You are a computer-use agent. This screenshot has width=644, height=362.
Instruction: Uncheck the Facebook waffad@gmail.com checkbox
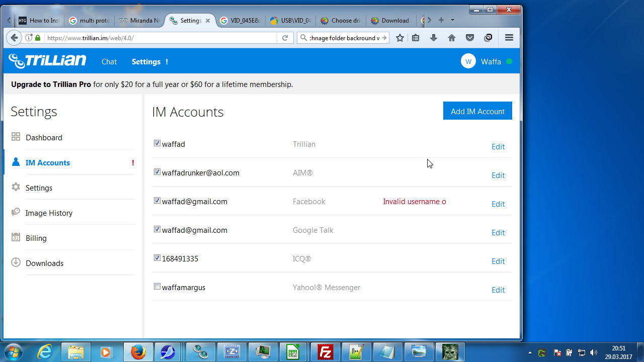tap(157, 201)
